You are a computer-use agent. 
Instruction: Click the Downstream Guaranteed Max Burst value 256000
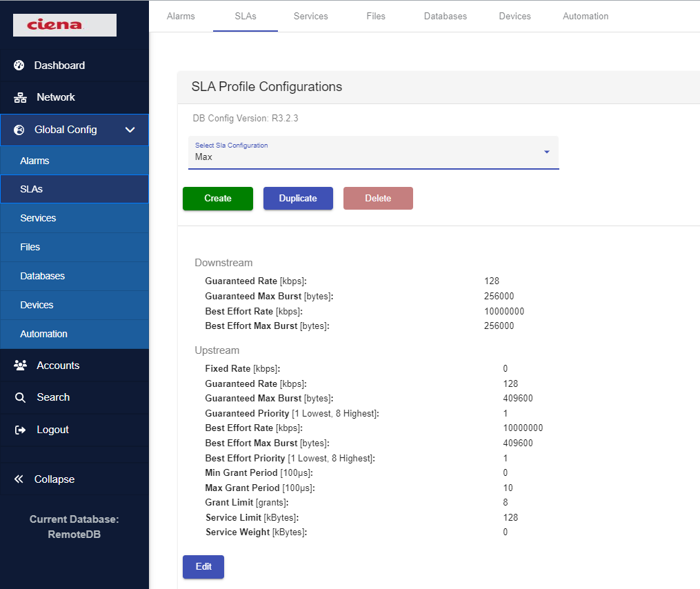(499, 296)
